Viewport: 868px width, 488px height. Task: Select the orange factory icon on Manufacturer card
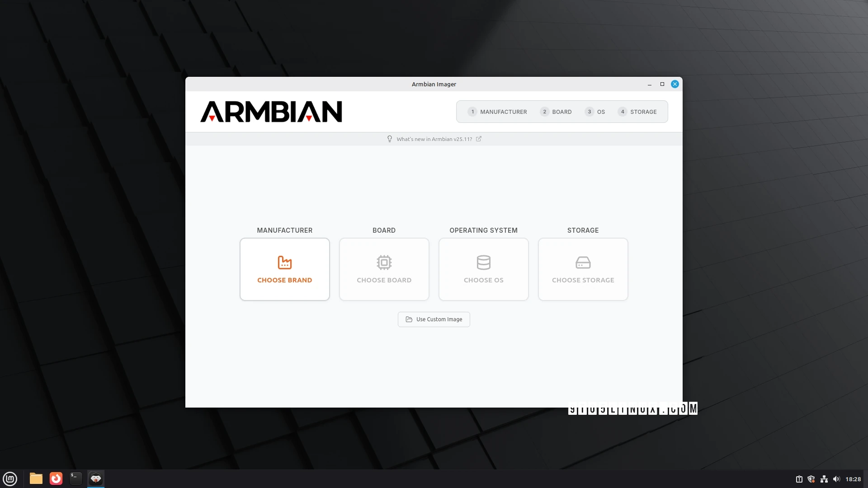(284, 262)
